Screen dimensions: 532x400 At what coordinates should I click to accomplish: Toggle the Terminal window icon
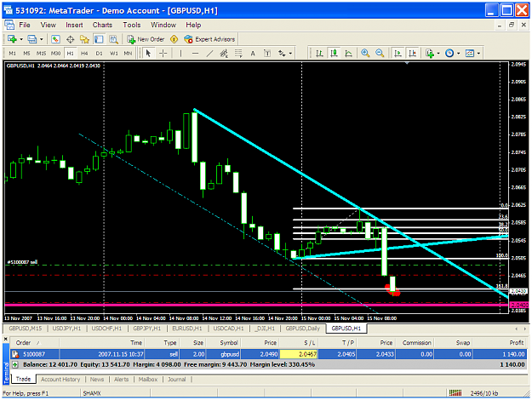pos(99,39)
